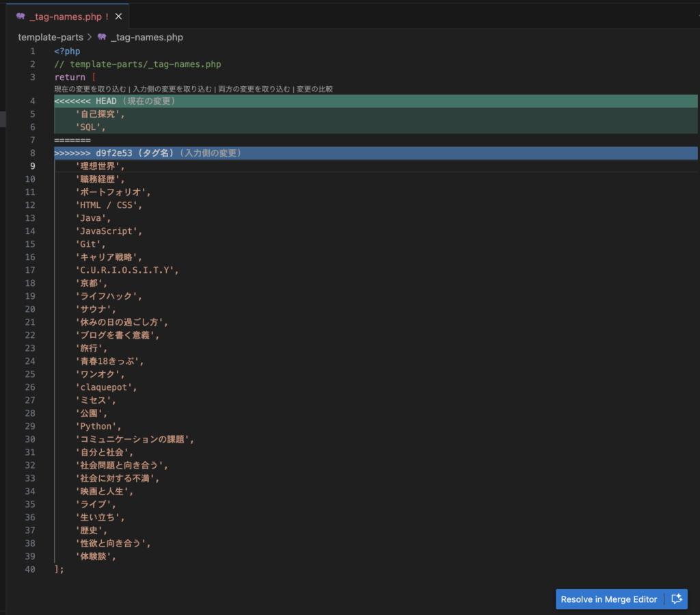Viewport: 700px width, 615px height.
Task: Close the _tag-names.php editor tab
Action: tap(119, 16)
